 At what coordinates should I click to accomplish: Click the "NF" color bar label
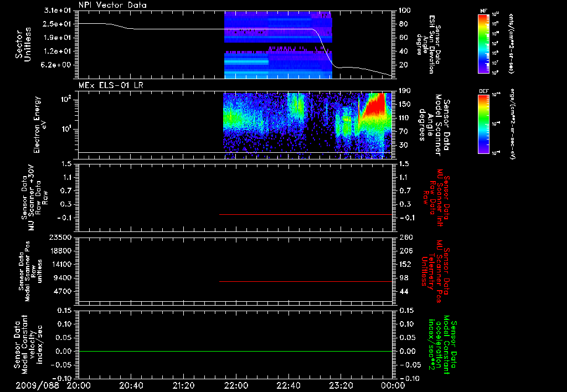point(483,11)
